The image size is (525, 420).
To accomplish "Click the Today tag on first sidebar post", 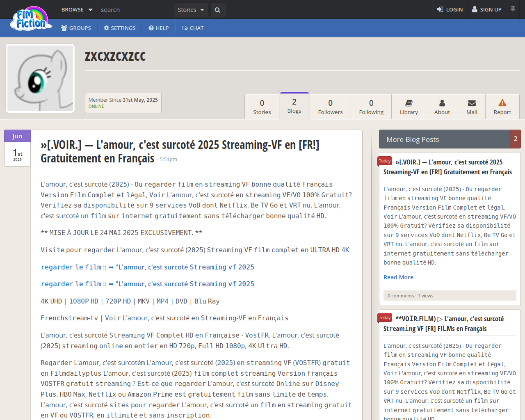I will click(x=385, y=161).
